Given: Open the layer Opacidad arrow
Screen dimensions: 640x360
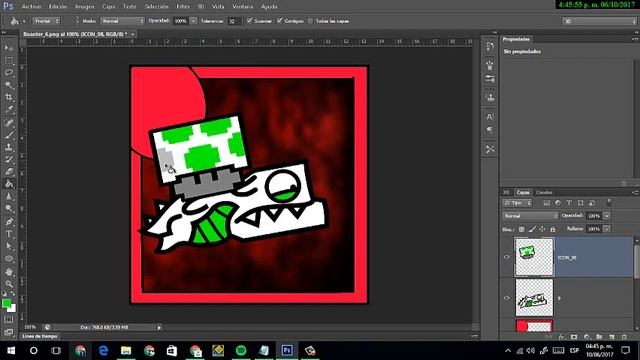Looking at the screenshot, I should pos(607,216).
